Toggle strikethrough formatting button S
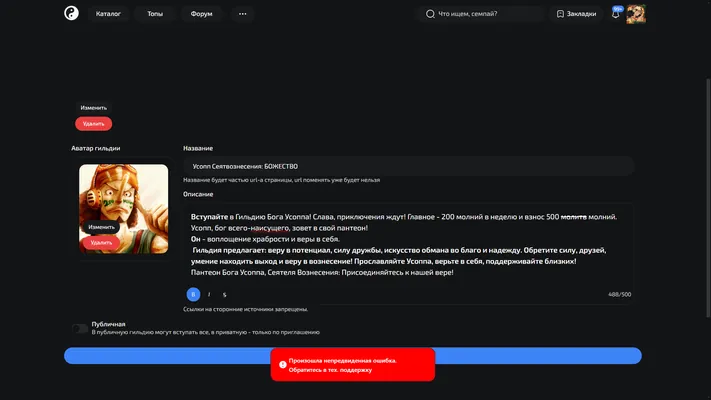Viewport: 711px width, 400px height. (x=224, y=294)
